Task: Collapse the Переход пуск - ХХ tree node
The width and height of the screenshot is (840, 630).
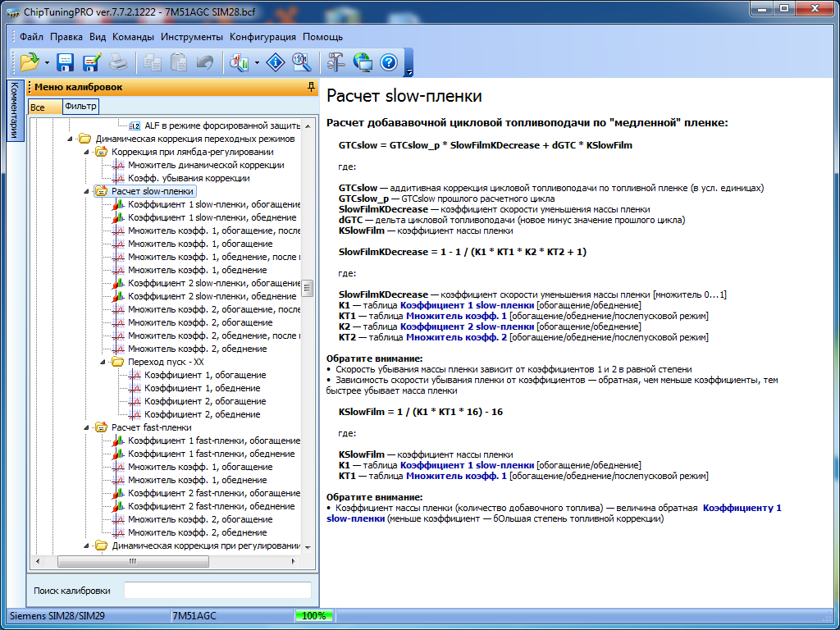Action: click(103, 362)
